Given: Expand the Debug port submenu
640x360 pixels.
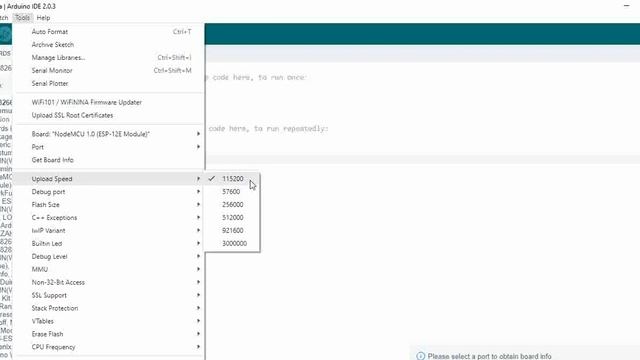Looking at the screenshot, I should coord(108,192).
